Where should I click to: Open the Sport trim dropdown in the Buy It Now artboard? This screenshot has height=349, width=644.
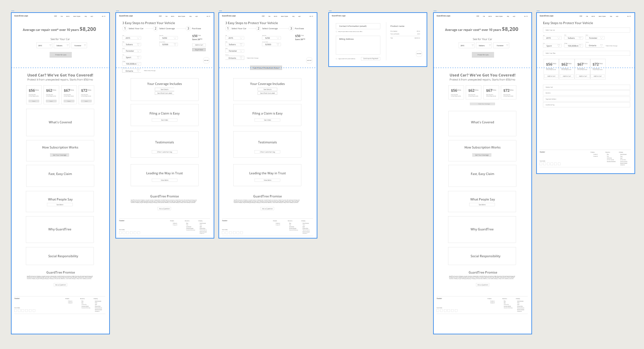tap(131, 57)
